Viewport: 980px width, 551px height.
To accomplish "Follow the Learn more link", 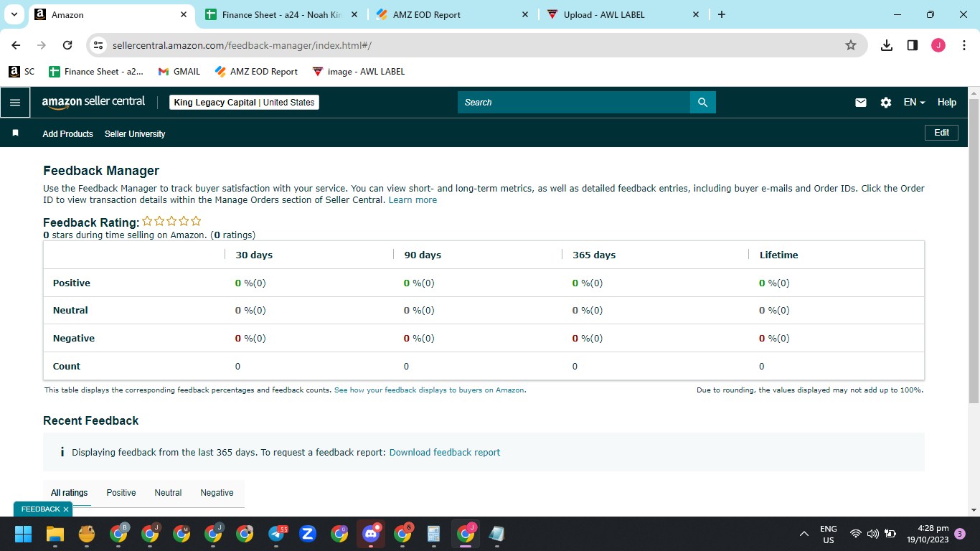I will click(x=413, y=200).
